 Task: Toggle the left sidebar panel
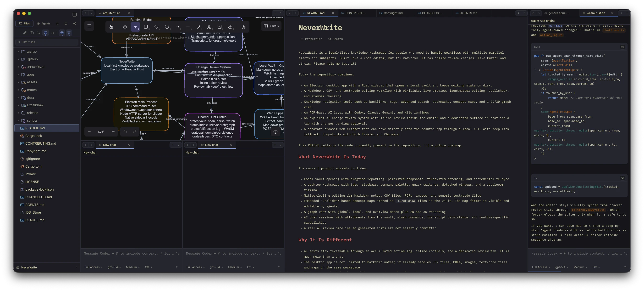pyautogui.click(x=75, y=15)
